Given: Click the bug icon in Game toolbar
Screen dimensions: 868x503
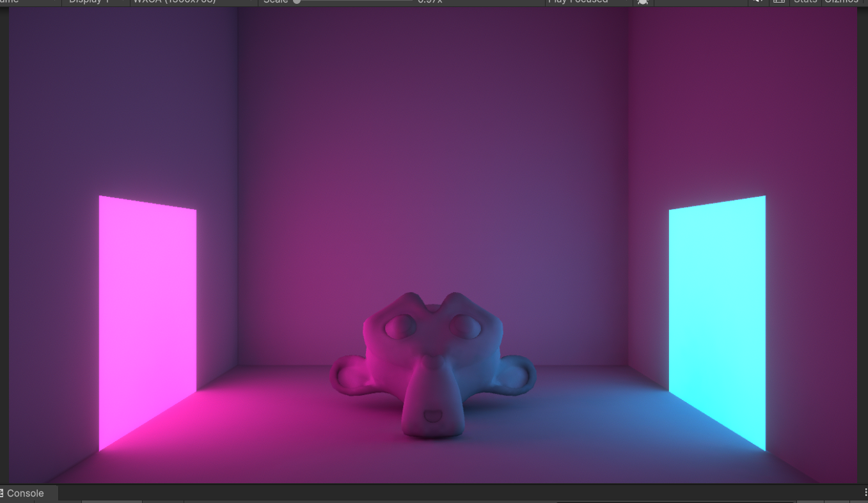Looking at the screenshot, I should (643, 2).
